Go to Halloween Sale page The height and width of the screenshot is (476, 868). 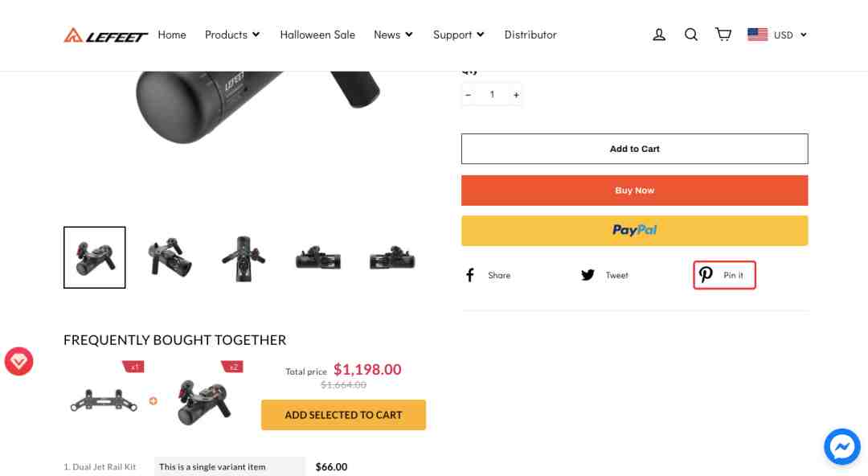pyautogui.click(x=317, y=35)
